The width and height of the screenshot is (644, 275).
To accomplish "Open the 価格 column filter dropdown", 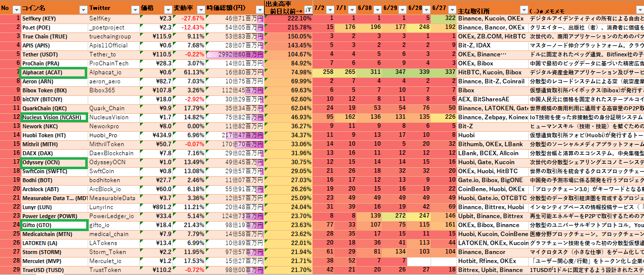I will 167,10.
